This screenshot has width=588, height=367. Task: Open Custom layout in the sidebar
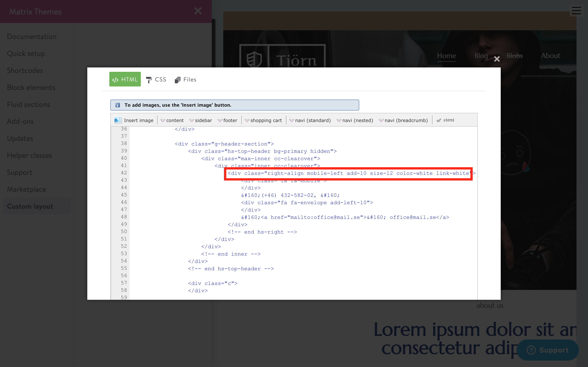coord(30,206)
